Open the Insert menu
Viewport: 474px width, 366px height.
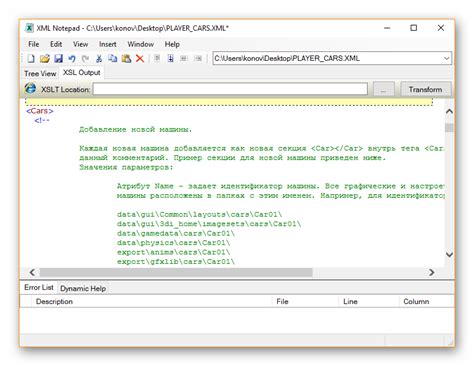108,44
